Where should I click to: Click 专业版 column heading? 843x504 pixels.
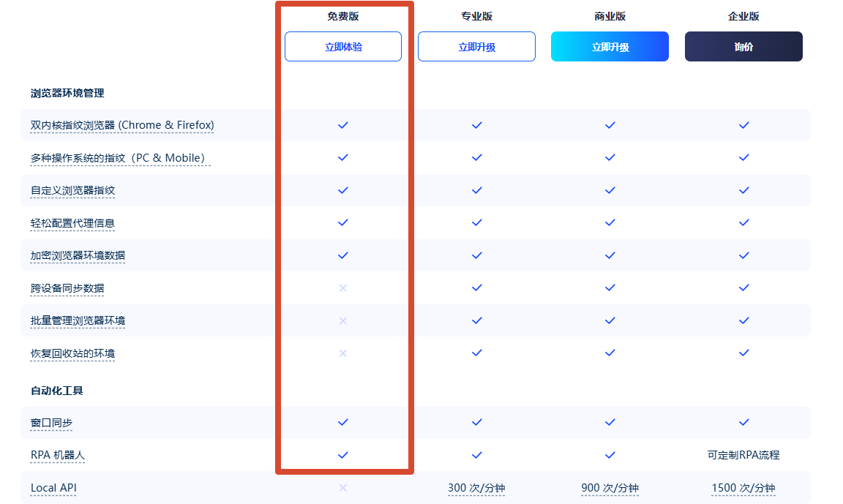pos(476,16)
